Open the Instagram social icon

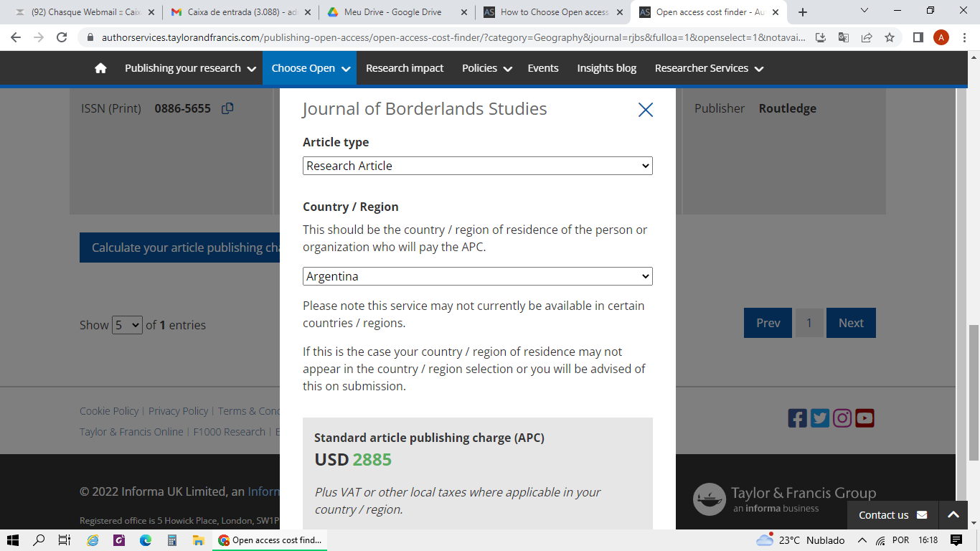click(842, 418)
